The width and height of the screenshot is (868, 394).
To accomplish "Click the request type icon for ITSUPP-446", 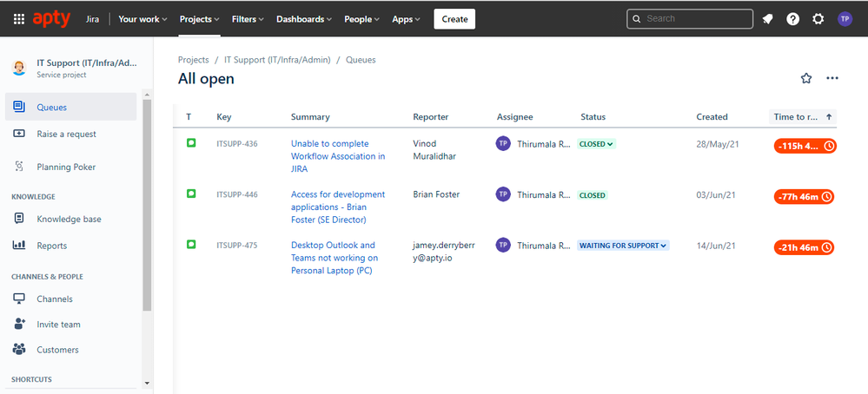I will click(191, 194).
